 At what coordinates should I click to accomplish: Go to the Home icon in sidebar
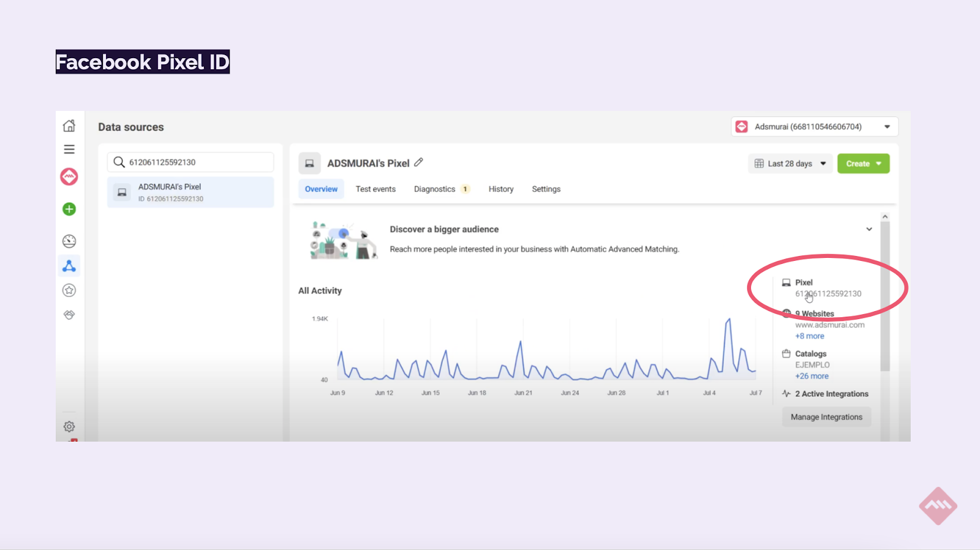coord(69,126)
